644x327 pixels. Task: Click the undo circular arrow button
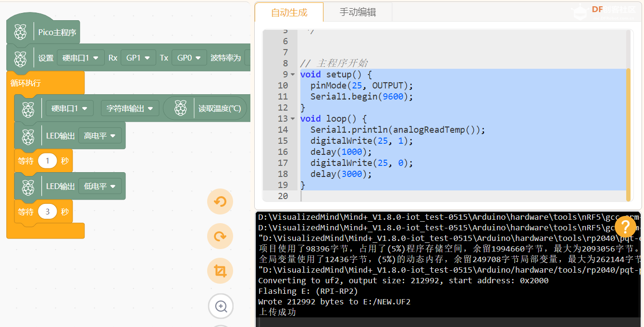[220, 201]
